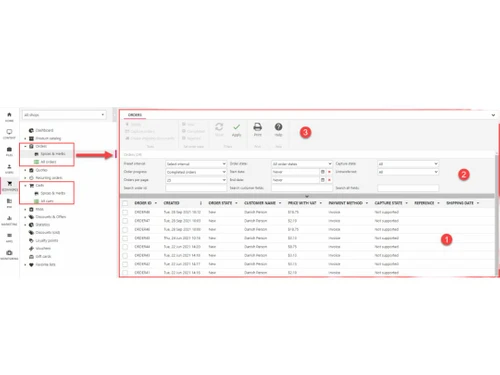Click the Capture orders toolbar button
The width and height of the screenshot is (500, 375).
pos(140,131)
